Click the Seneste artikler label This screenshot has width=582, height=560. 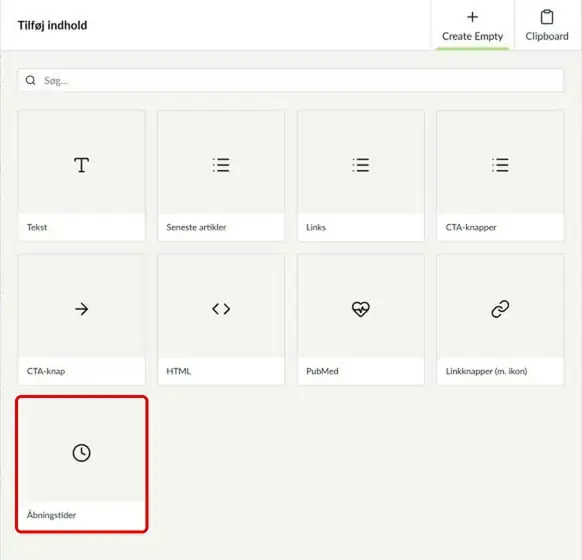coord(196,227)
